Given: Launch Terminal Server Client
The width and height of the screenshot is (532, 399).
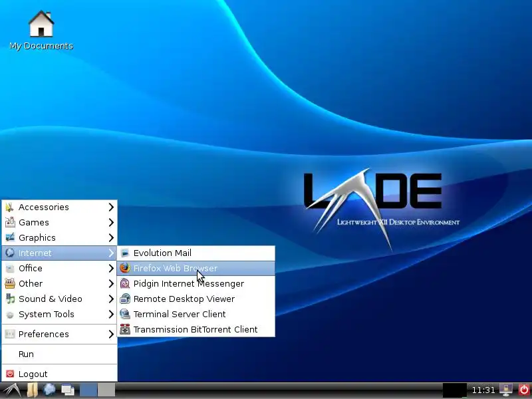Looking at the screenshot, I should [196, 314].
